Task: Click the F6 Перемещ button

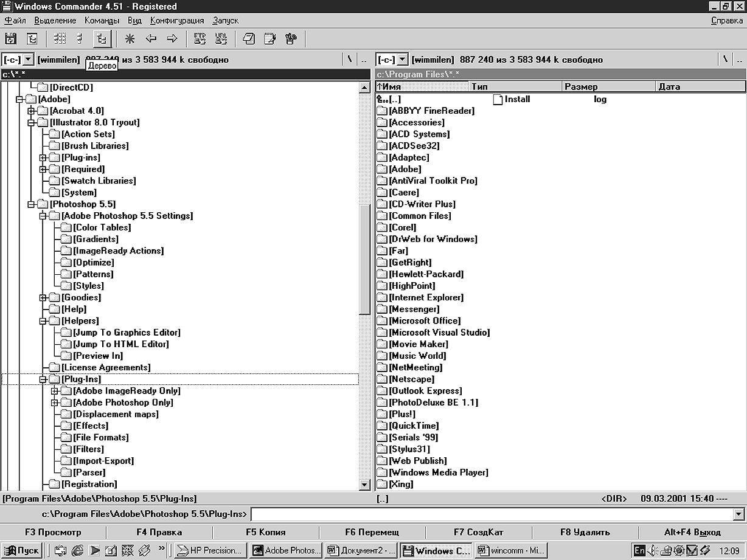Action: pos(372,532)
